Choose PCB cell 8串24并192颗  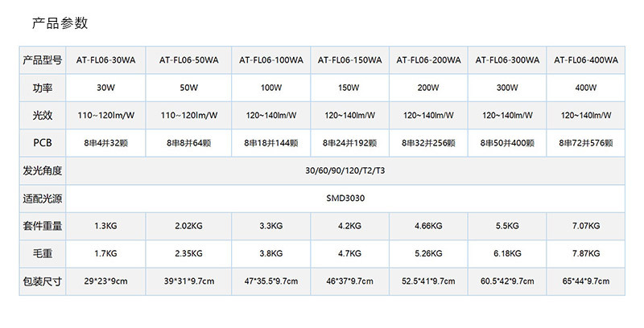pos(349,143)
